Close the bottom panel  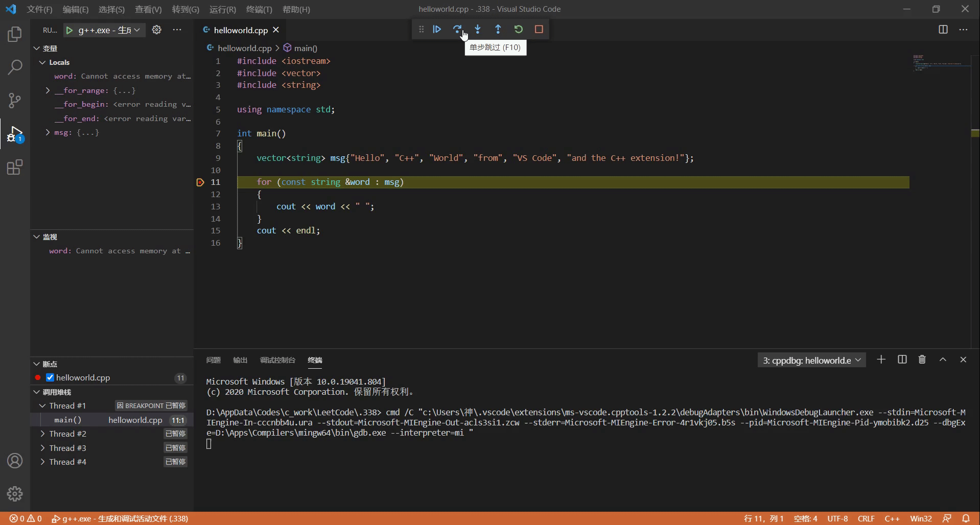tap(963, 360)
